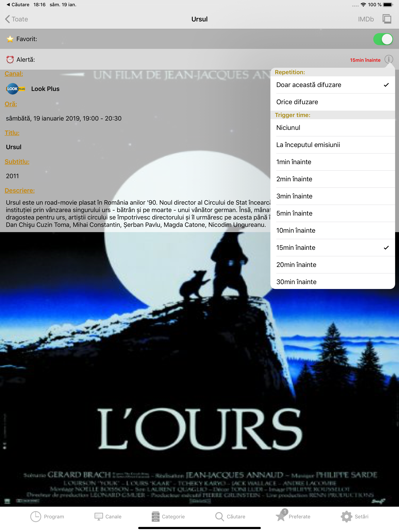
Task: Choose 5min înainte trigger time
Action: [332, 213]
